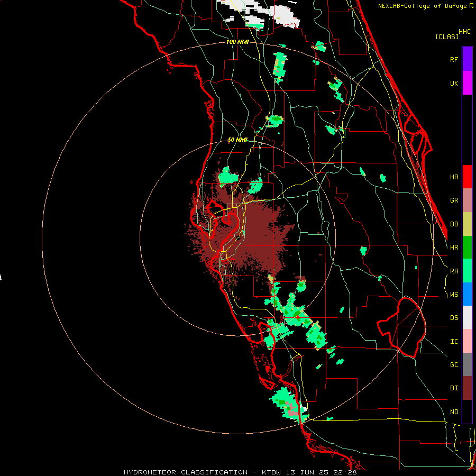Click the UK legend label
Viewport: 476px width, 476px height.
tap(454, 83)
